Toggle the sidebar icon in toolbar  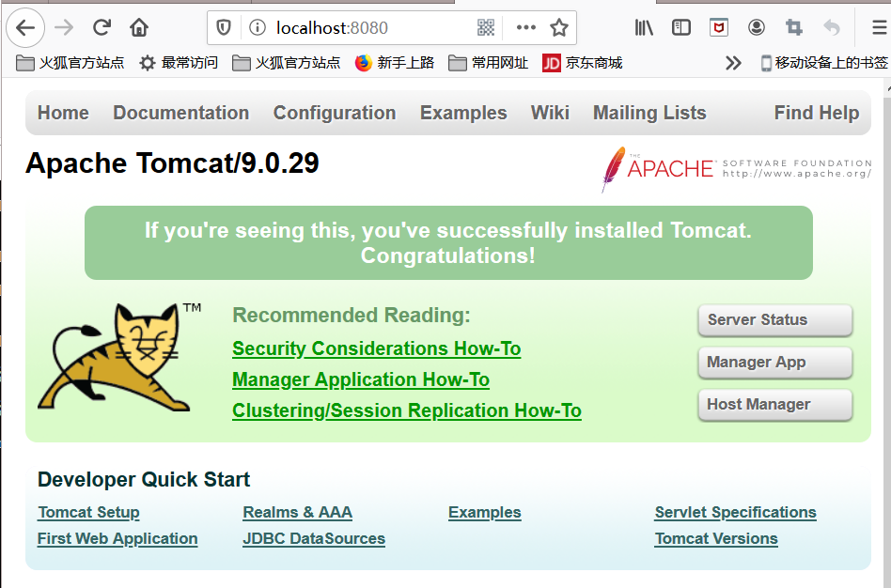pos(680,27)
